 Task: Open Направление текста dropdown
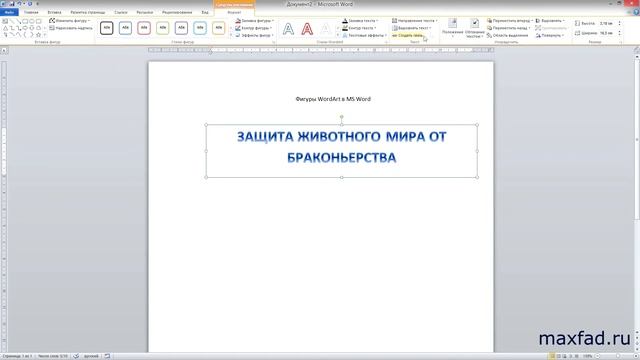point(415,20)
